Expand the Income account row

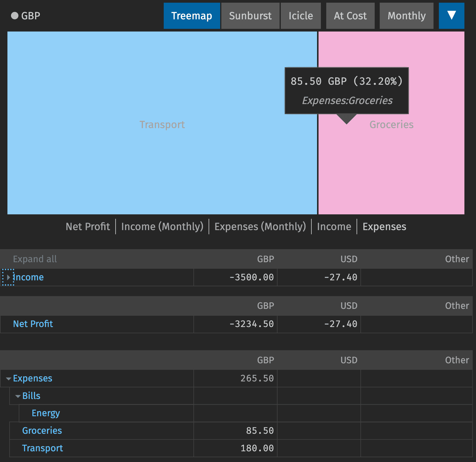click(8, 277)
